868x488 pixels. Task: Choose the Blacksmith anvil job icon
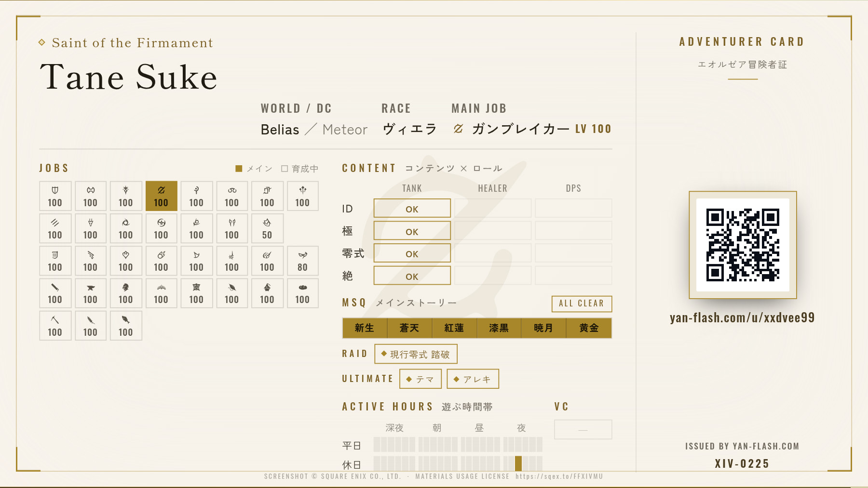[90, 293]
